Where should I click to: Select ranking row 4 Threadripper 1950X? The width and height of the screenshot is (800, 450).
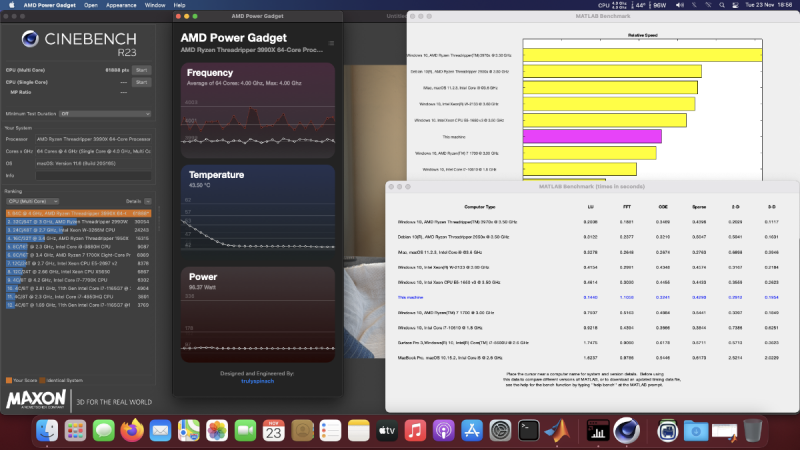(x=79, y=238)
